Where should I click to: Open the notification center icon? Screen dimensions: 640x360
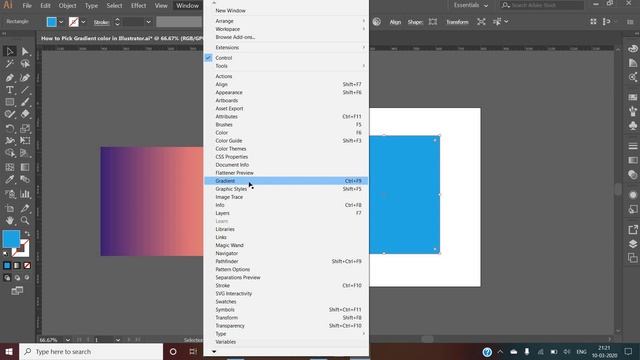pyautogui.click(x=628, y=351)
